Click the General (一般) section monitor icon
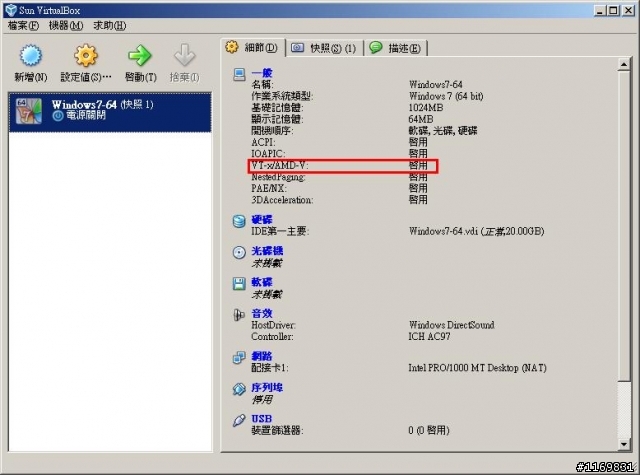Viewport: 640px width, 475px height. 239,75
